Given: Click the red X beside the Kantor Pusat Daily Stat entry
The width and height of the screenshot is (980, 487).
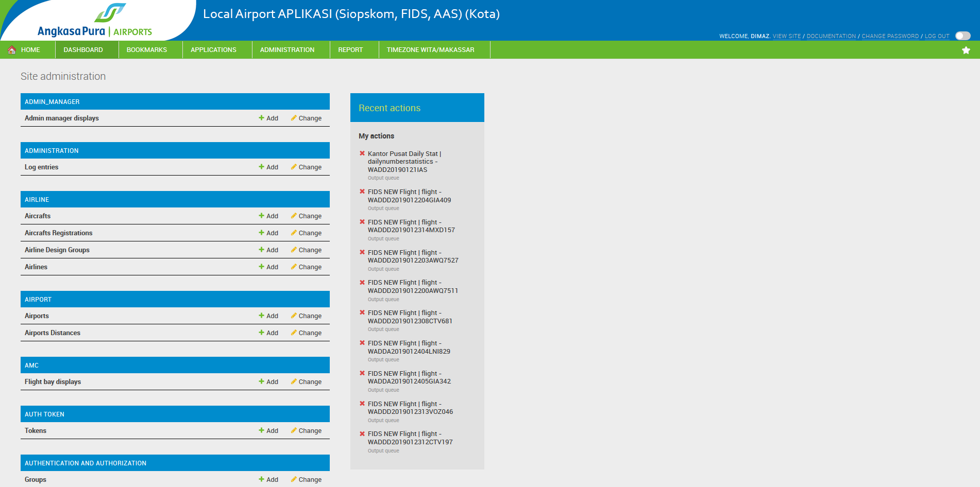Looking at the screenshot, I should pyautogui.click(x=362, y=153).
